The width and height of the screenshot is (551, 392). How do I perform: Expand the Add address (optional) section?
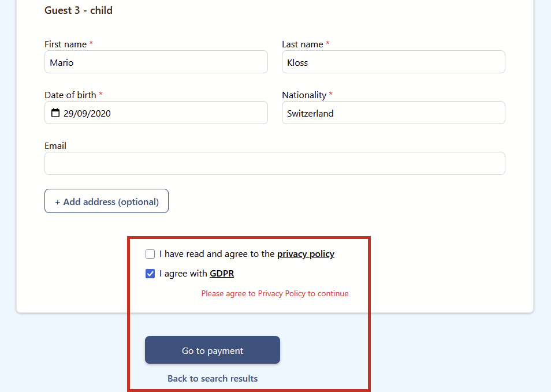106,201
